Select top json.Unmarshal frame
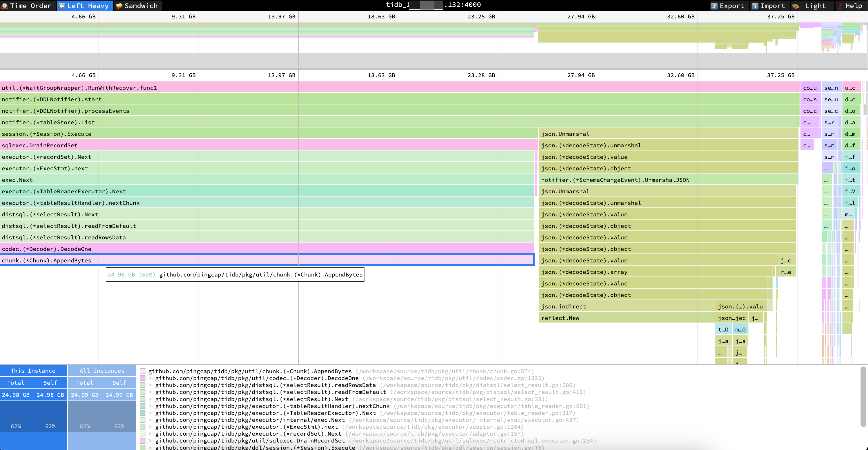This screenshot has height=450, width=868. (x=668, y=134)
